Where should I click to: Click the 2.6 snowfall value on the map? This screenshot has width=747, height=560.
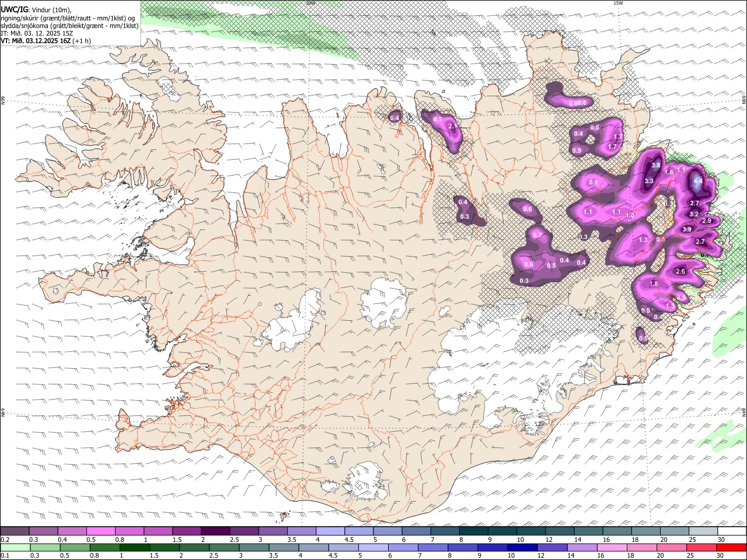click(x=680, y=271)
